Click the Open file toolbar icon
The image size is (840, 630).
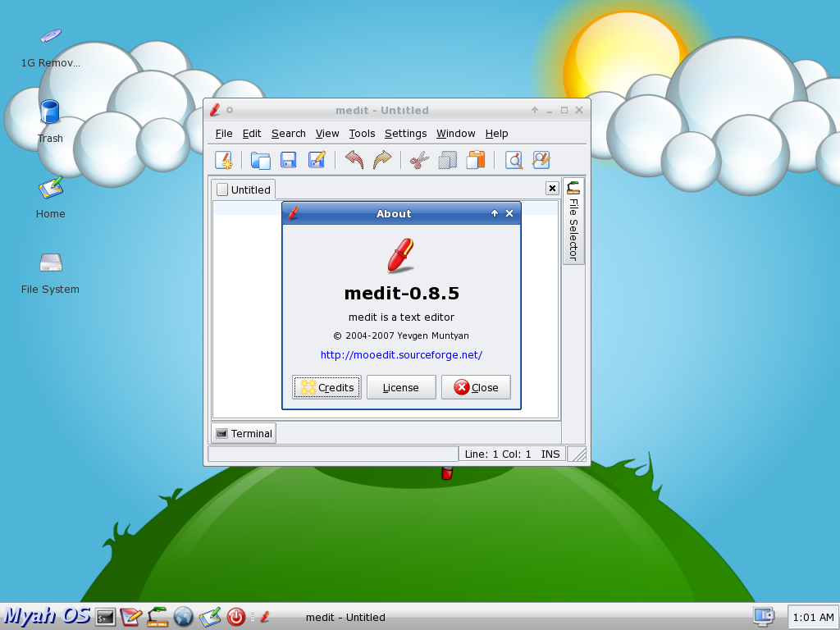click(x=260, y=160)
